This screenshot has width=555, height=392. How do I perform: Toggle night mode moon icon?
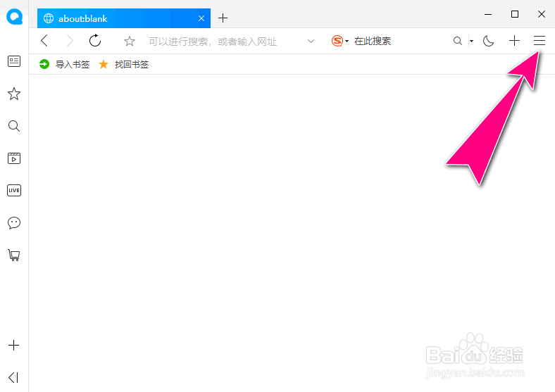tap(489, 41)
